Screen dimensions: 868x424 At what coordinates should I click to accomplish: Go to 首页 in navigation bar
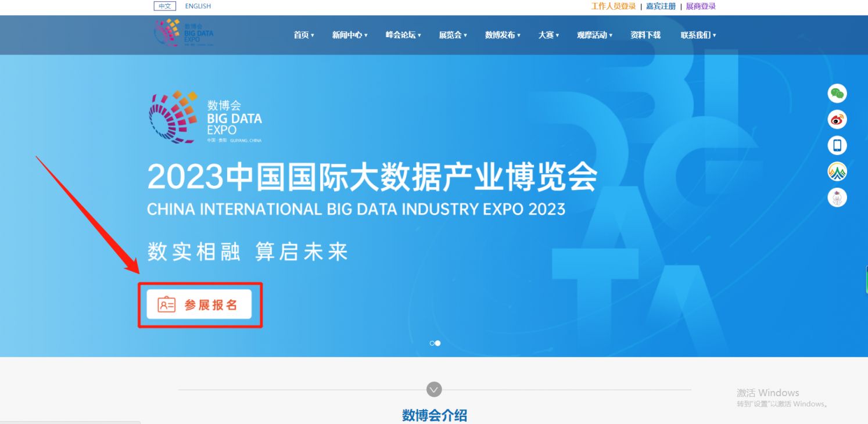coord(303,35)
